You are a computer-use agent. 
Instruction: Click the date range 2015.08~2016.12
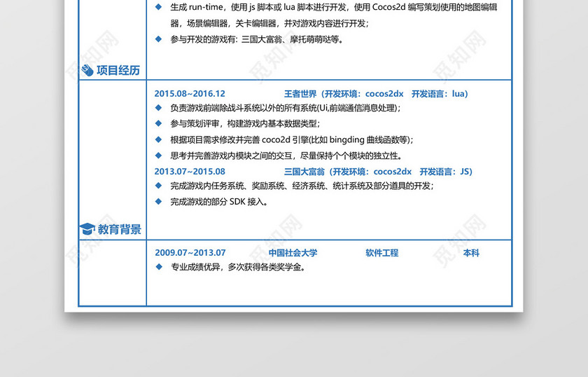click(190, 93)
